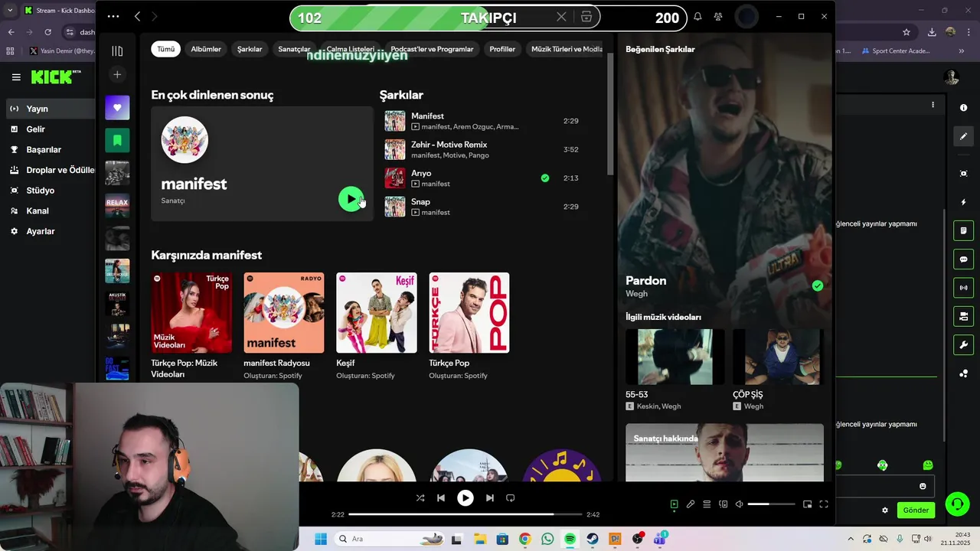Open connect to a device icon

click(724, 504)
